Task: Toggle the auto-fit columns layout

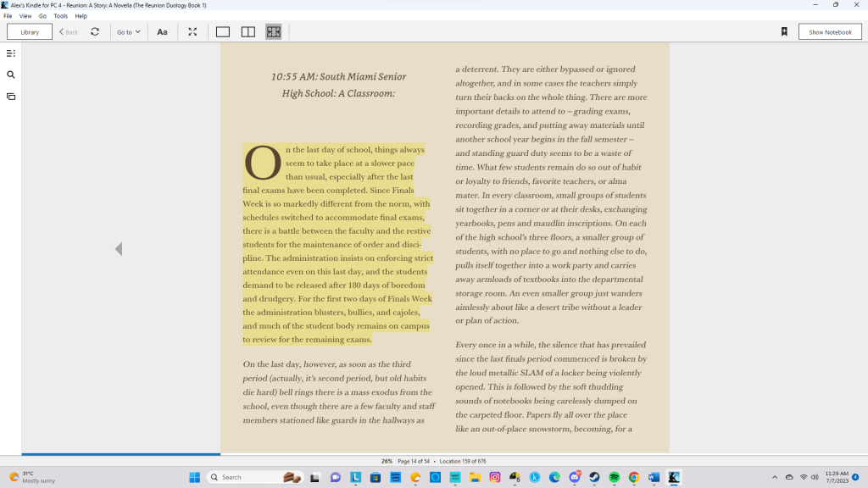Action: [x=273, y=32]
